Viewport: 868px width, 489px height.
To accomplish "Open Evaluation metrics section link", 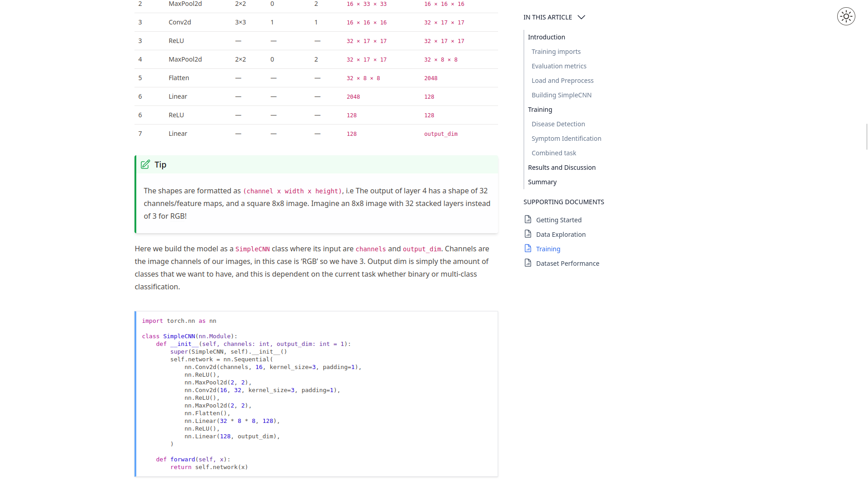I will coord(558,66).
